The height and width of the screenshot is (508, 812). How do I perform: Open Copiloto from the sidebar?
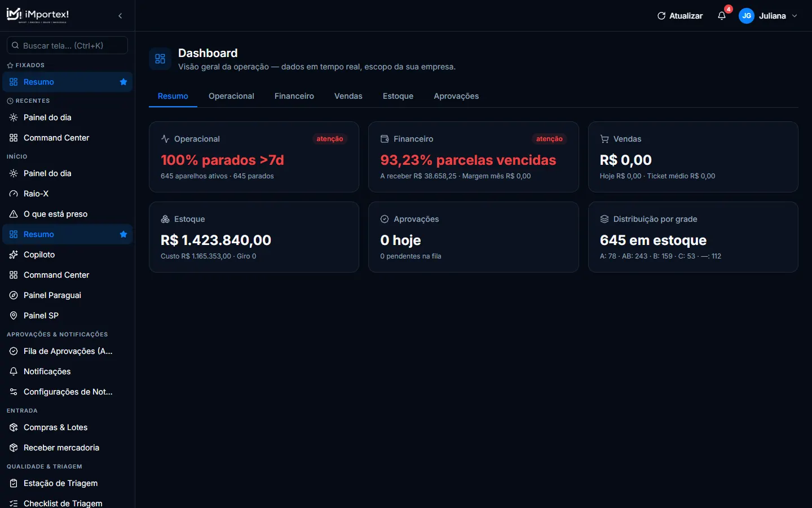tap(67, 255)
